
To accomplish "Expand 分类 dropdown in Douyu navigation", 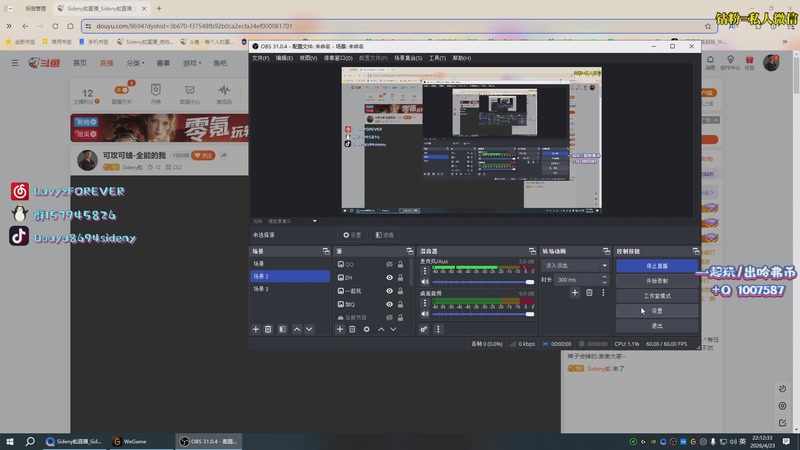I will [135, 63].
